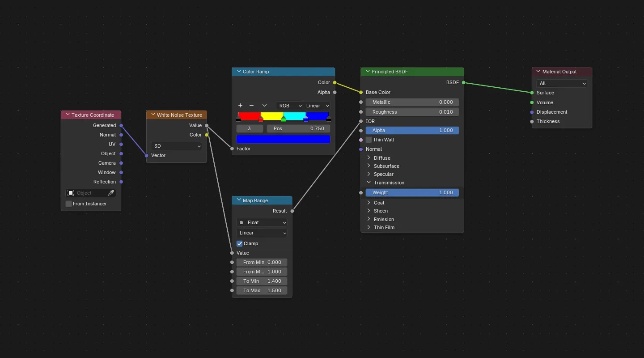Click the Transmission Weight slider
Screen dimensions: 644x358
[x=412, y=192]
